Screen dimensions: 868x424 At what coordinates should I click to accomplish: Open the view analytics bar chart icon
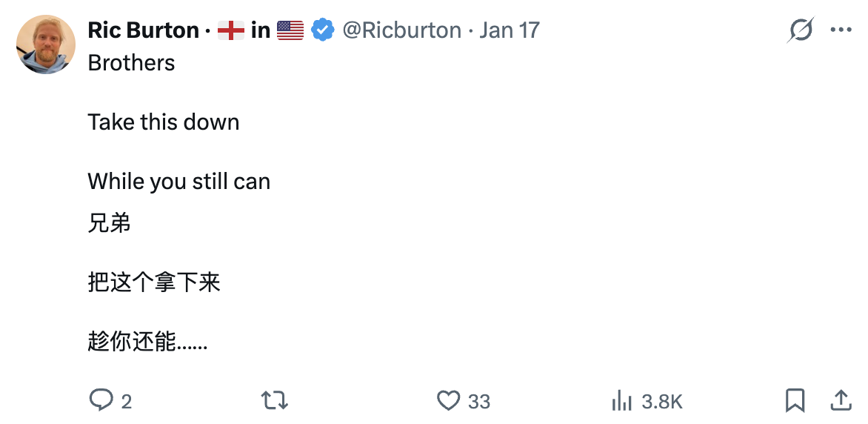point(621,401)
